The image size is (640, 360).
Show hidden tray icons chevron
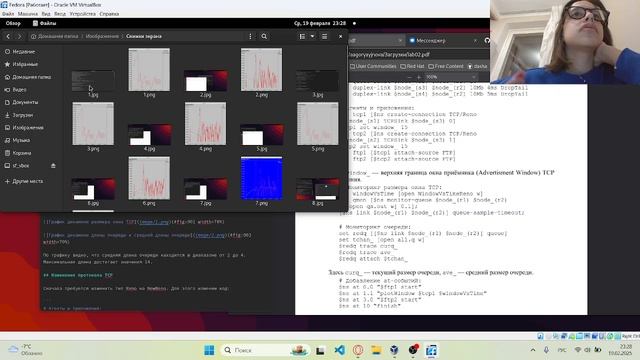pyautogui.click(x=533, y=350)
